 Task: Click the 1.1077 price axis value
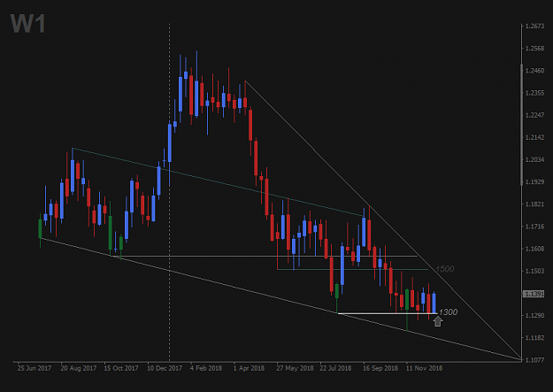[534, 360]
